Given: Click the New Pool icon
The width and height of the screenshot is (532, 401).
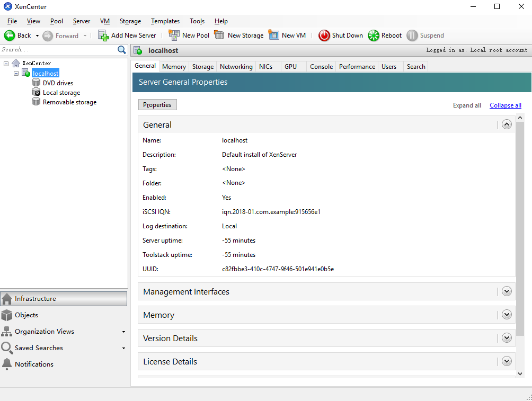Looking at the screenshot, I should click(x=174, y=35).
